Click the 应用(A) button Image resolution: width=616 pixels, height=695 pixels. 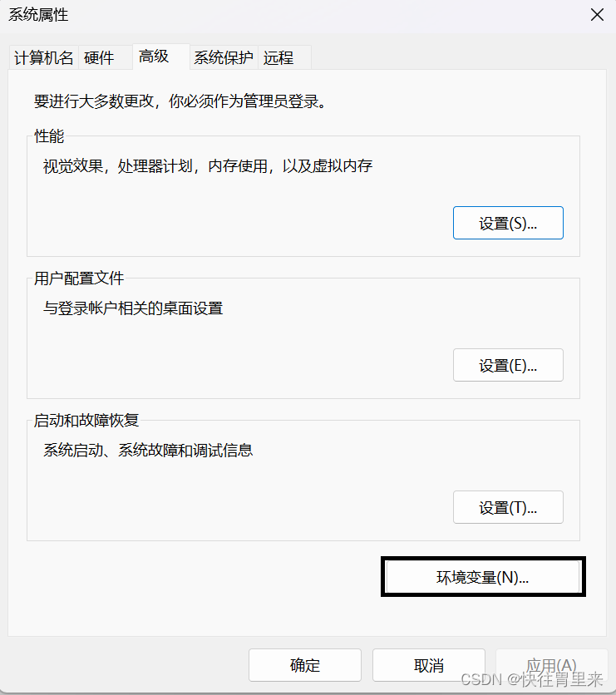point(551,665)
